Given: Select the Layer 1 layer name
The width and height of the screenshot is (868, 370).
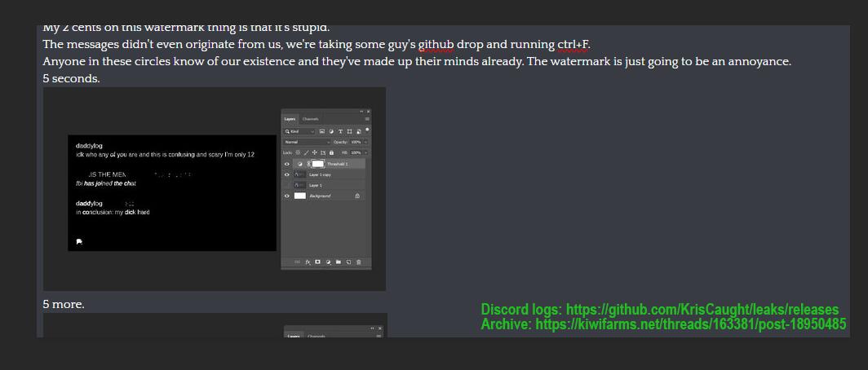Looking at the screenshot, I should tap(316, 185).
